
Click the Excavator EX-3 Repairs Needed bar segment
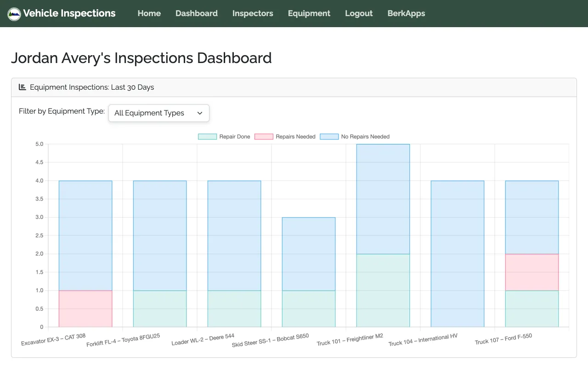(x=85, y=309)
